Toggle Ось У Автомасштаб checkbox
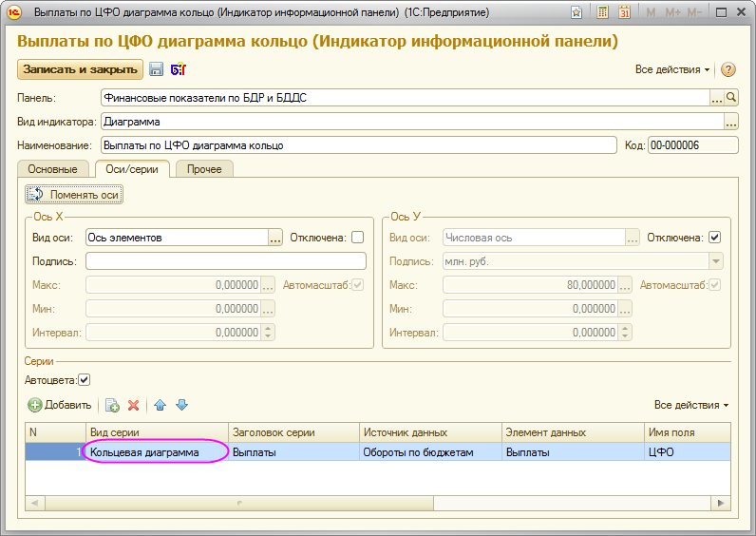 coord(715,285)
